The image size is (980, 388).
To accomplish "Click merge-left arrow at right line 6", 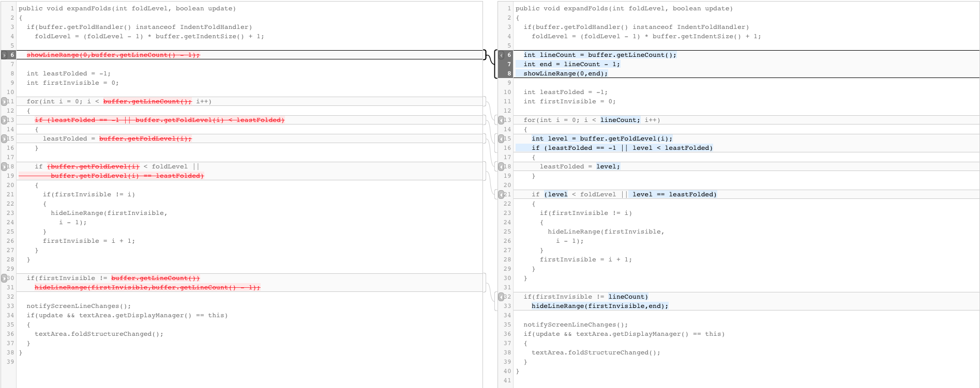I will 501,55.
